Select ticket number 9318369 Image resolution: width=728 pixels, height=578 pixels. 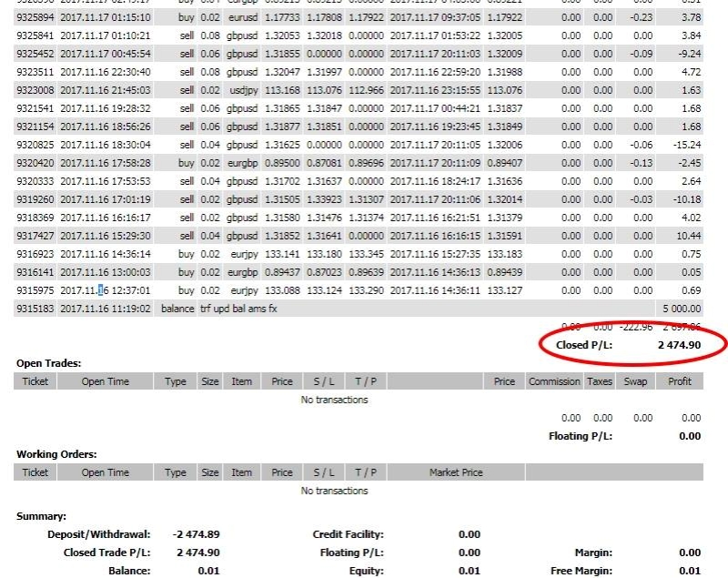pyautogui.click(x=35, y=218)
